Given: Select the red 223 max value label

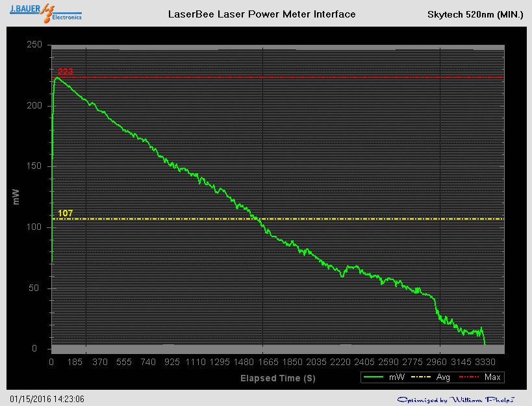Looking at the screenshot, I should tap(65, 71).
